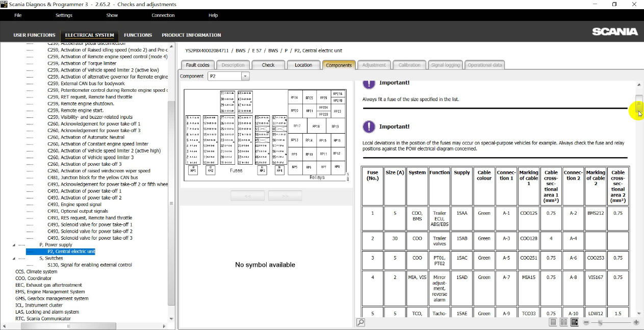Screen dimensions: 644x330
Task: Select C260, Activation of Constant engine speed limiter
Action: [x=98, y=144]
